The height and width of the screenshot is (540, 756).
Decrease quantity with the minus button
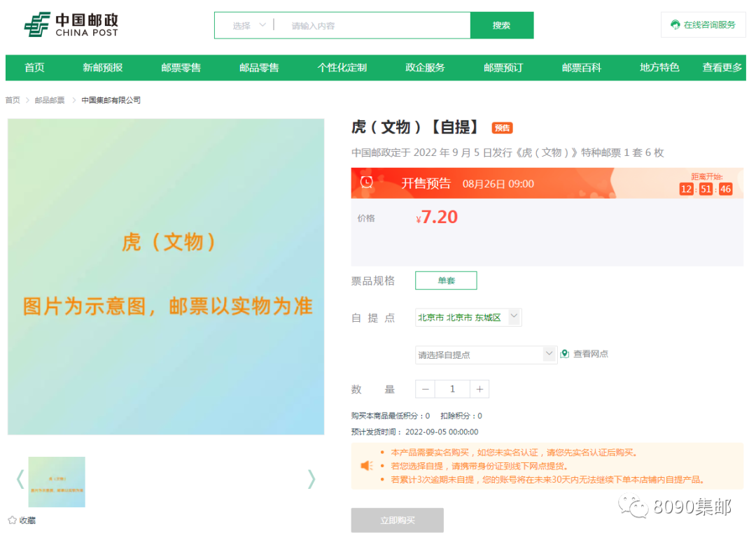[426, 389]
